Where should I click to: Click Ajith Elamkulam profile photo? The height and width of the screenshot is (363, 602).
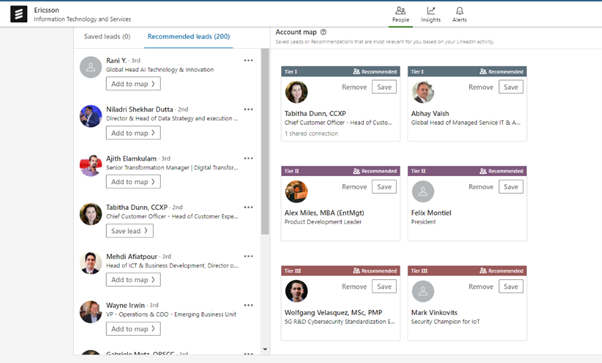pyautogui.click(x=91, y=165)
